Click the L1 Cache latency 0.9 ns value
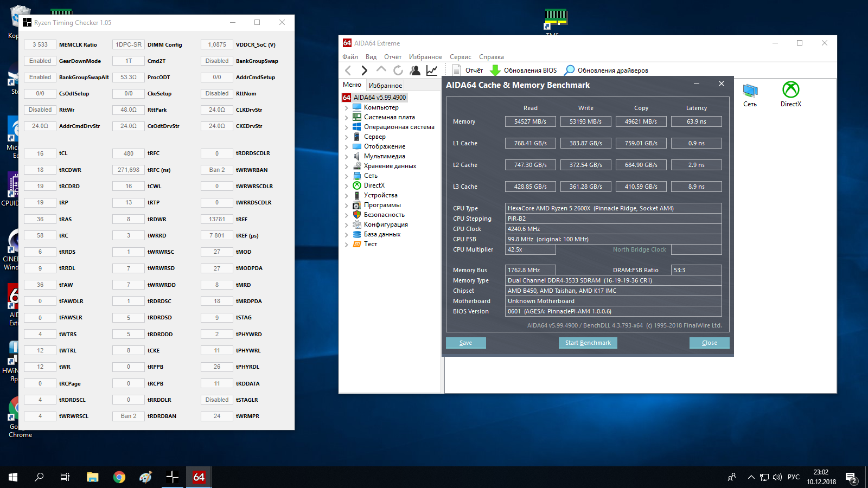 tap(697, 143)
